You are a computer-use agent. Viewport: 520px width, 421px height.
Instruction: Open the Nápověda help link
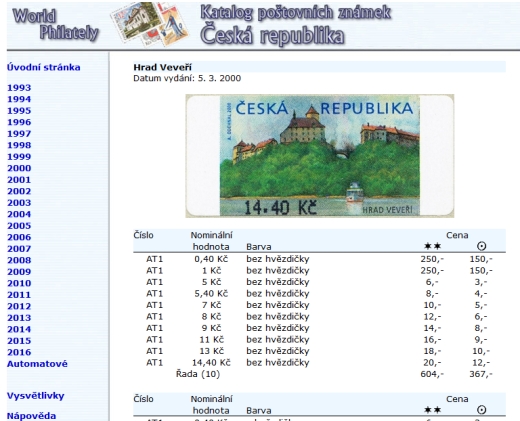(x=31, y=416)
